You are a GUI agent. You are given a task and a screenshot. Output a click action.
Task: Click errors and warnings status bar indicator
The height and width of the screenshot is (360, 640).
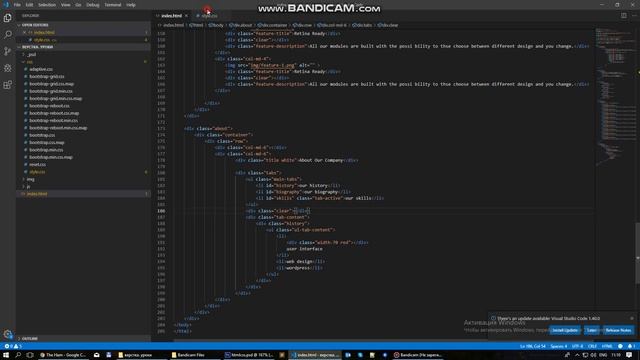(x=13, y=346)
